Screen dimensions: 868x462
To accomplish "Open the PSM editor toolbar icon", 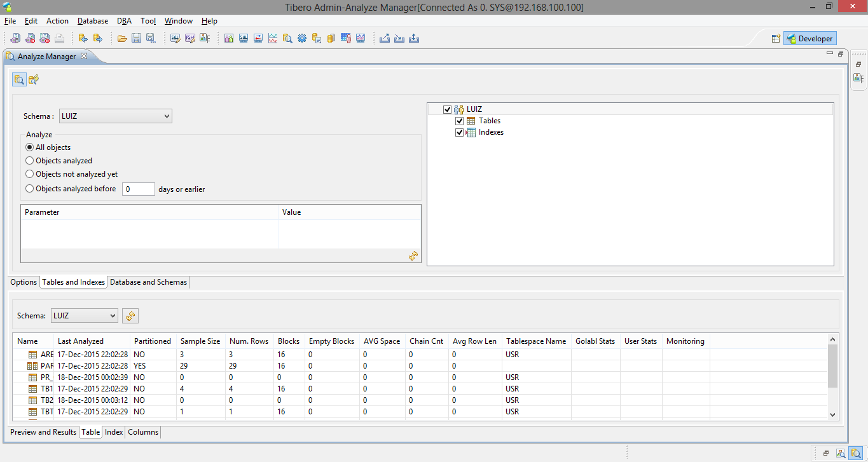I will (x=190, y=39).
